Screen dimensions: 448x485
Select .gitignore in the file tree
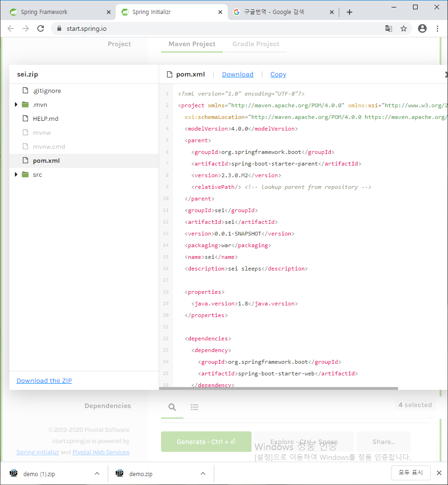84,90
